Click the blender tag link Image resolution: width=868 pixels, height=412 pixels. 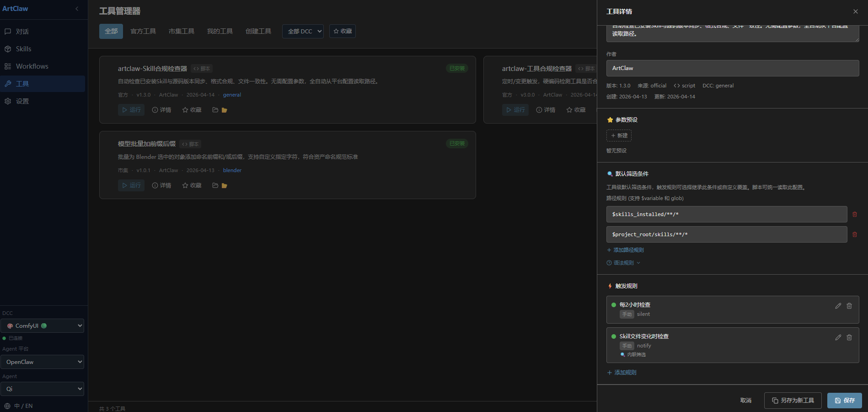pos(232,170)
